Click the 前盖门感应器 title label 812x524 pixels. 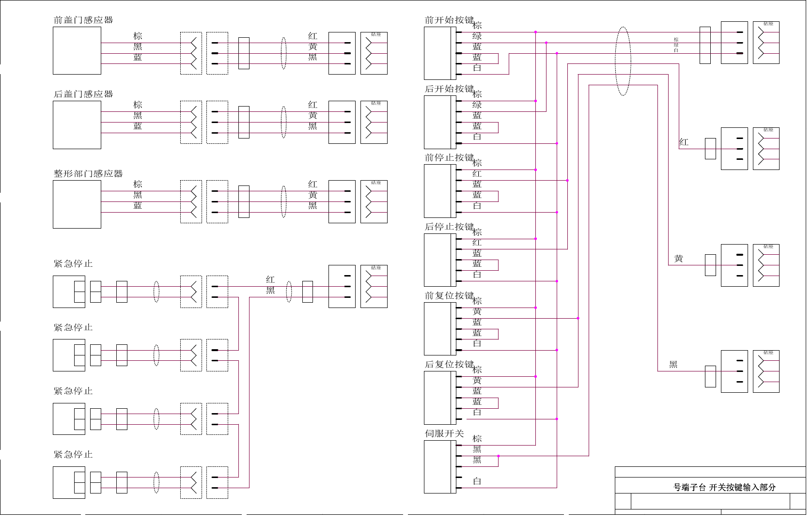(83, 20)
